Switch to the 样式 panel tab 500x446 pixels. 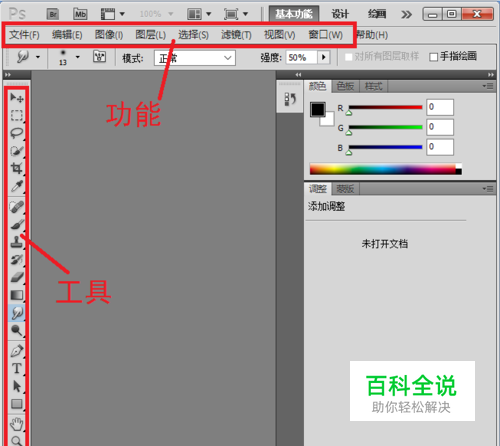coord(373,86)
